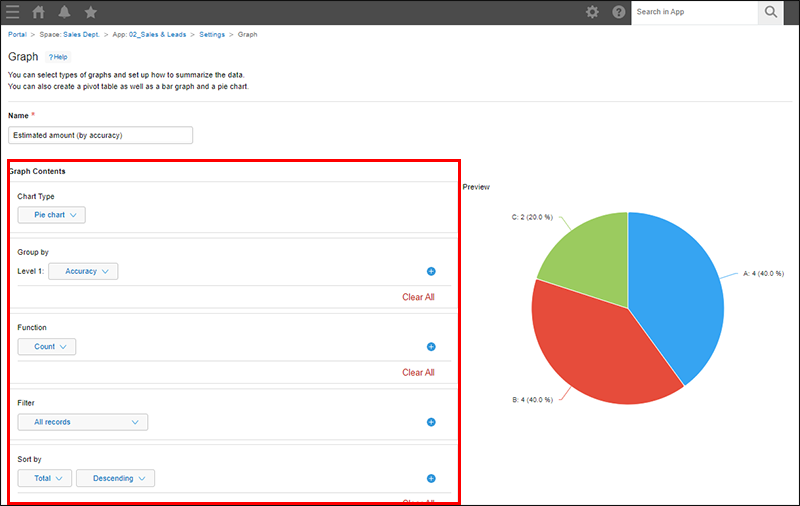Expand the All records filter dropdown
The width and height of the screenshot is (800, 506).
pos(83,422)
